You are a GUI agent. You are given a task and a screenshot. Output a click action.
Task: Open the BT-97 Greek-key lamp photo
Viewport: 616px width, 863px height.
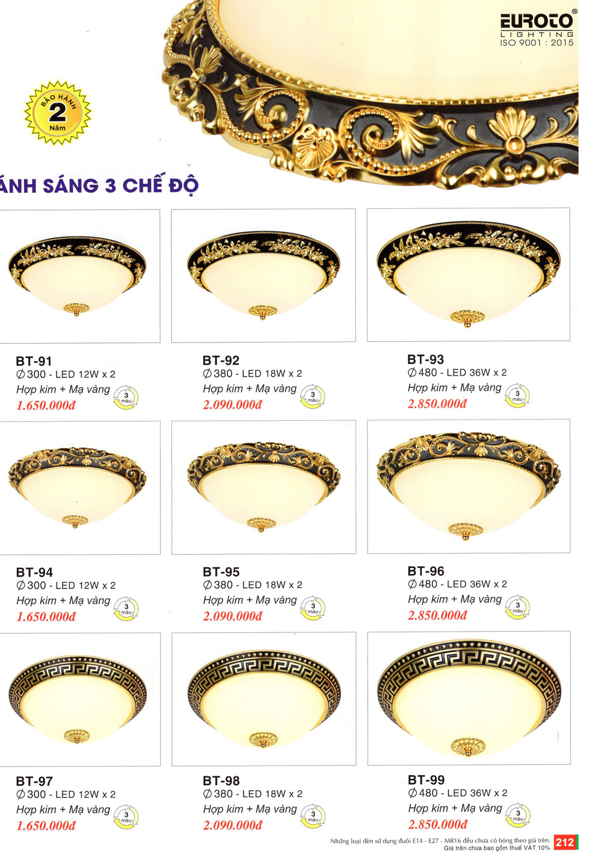79,699
